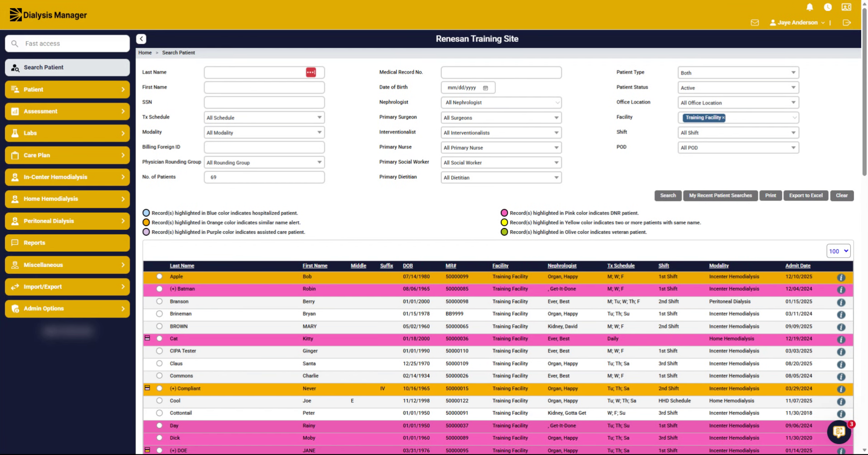The image size is (868, 455).
Task: Click the Search button
Action: pos(668,196)
